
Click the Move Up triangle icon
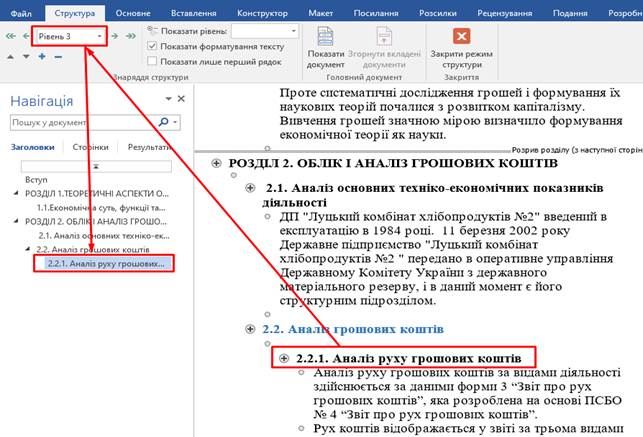pyautogui.click(x=9, y=56)
